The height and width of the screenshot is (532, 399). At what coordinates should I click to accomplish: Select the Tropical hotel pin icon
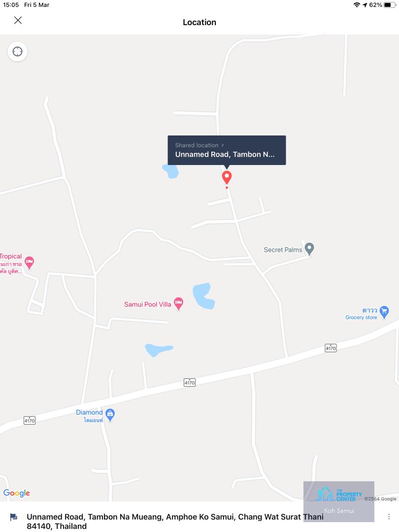[x=30, y=263]
